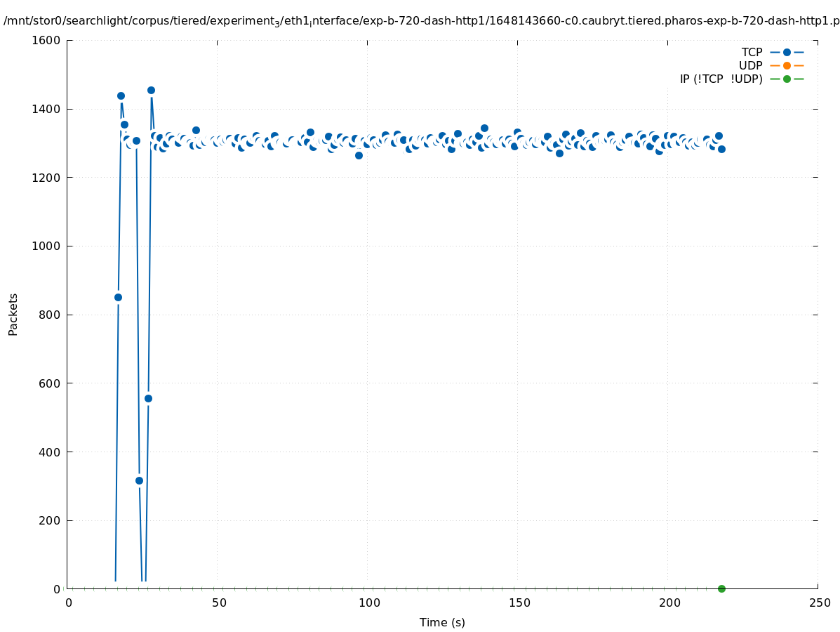Click the file path title at the top

point(421,21)
